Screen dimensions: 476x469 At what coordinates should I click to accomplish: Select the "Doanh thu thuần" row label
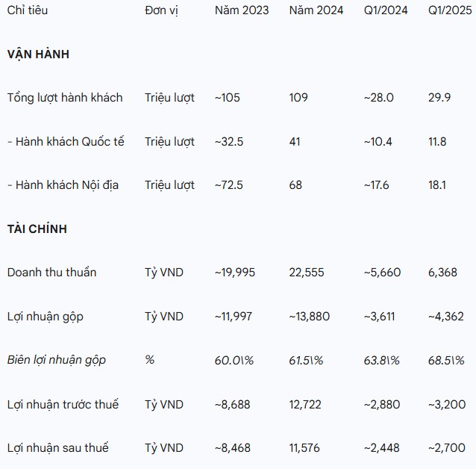click(51, 273)
